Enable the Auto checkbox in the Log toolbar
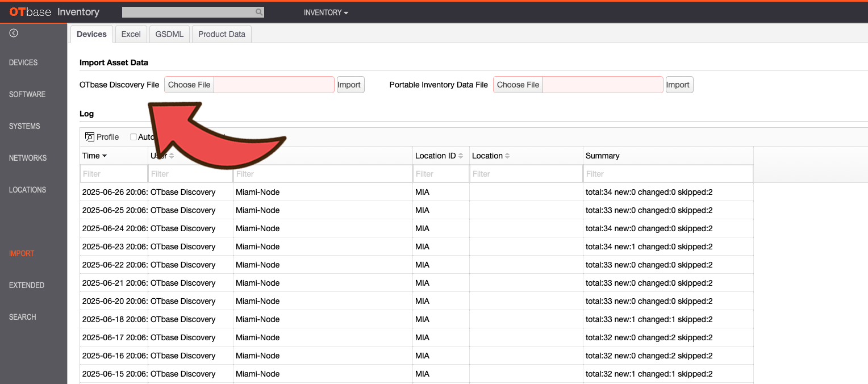Viewport: 868px width, 384px height. click(133, 136)
